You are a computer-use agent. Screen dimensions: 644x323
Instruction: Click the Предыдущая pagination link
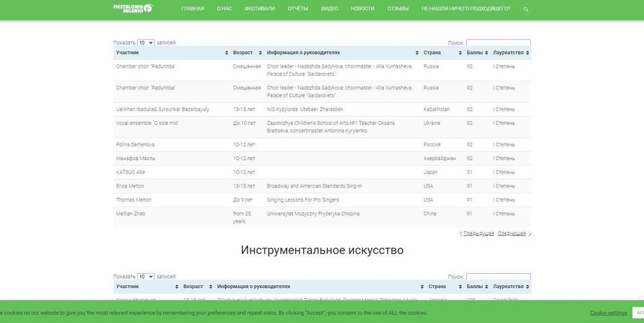click(478, 234)
